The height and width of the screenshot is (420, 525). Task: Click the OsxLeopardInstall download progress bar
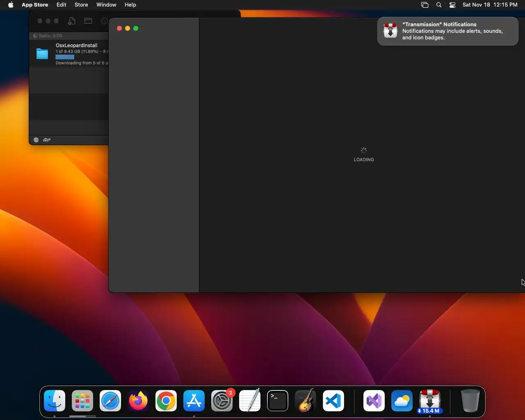65,57
